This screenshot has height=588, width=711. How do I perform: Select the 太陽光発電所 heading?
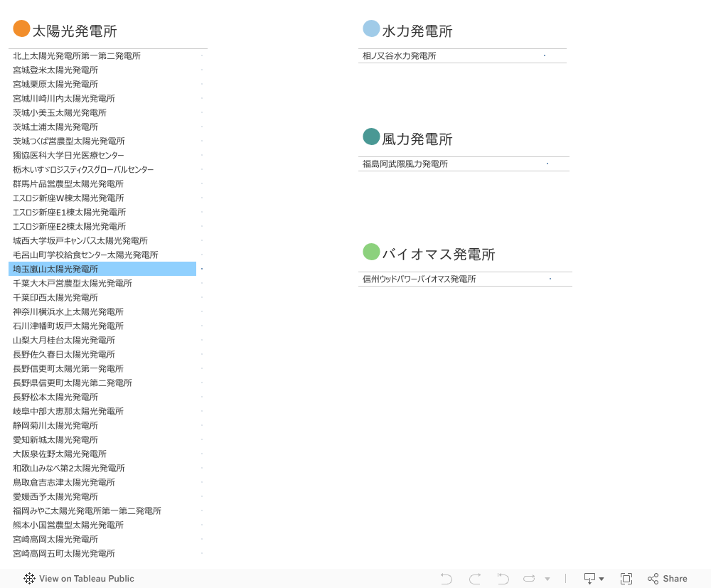pyautogui.click(x=75, y=31)
